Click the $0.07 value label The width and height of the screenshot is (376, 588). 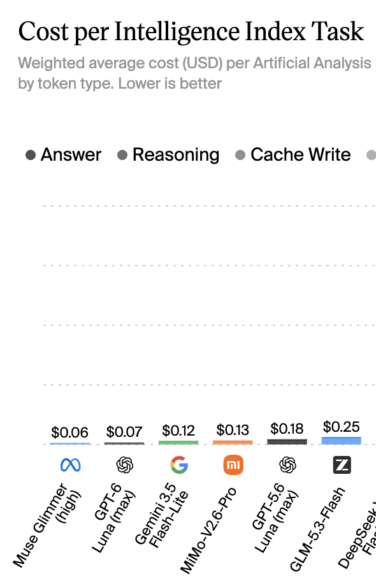point(124,432)
